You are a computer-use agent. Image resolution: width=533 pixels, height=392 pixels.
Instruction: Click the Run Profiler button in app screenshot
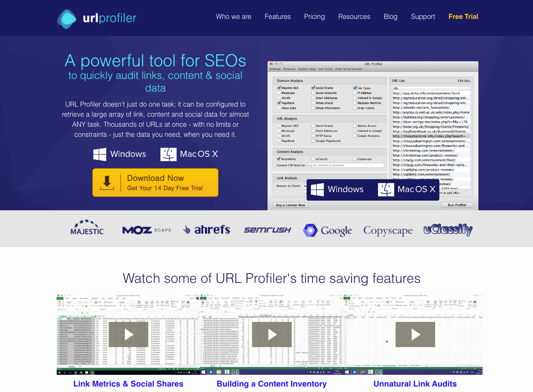pos(457,205)
